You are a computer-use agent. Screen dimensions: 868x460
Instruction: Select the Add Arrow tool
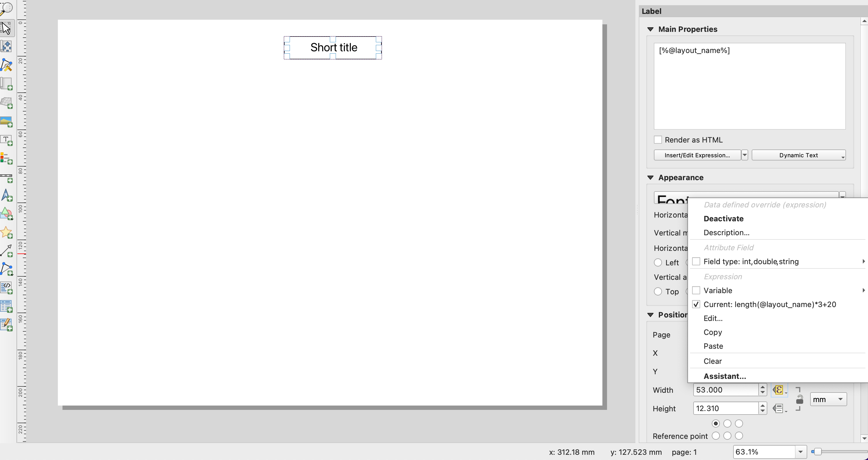pos(7,248)
